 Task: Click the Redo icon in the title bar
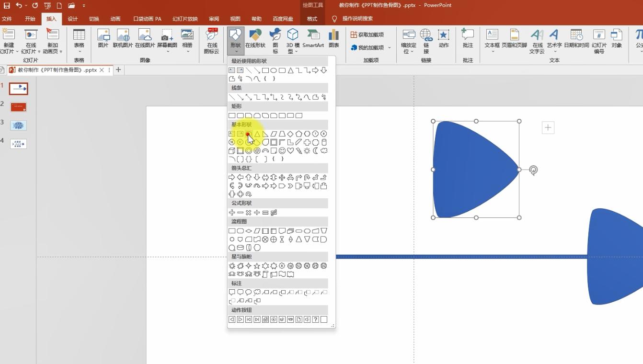[x=35, y=5]
